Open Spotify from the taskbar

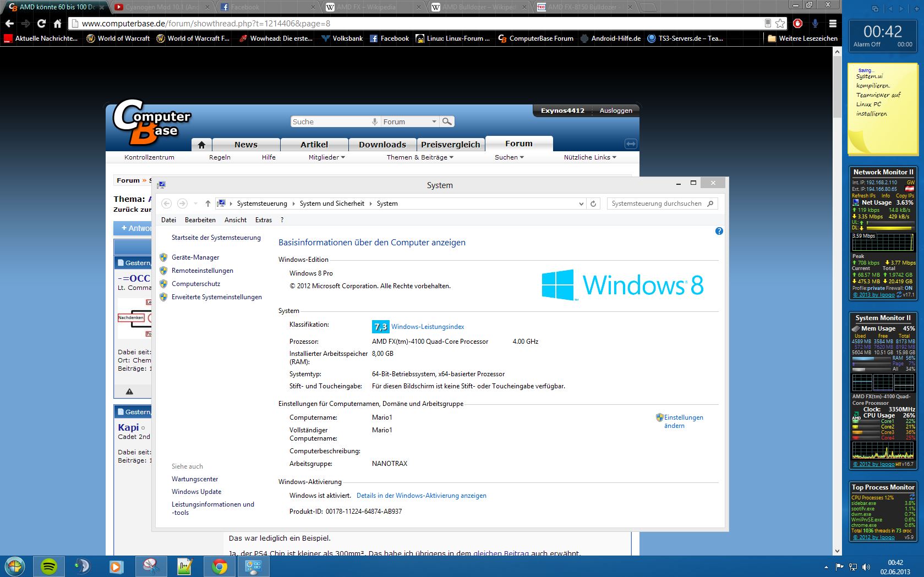pyautogui.click(x=49, y=566)
